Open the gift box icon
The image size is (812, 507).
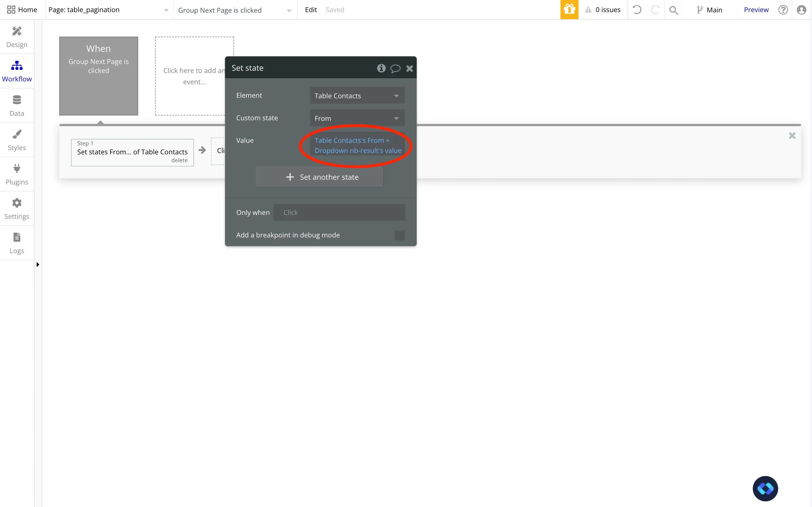(569, 10)
